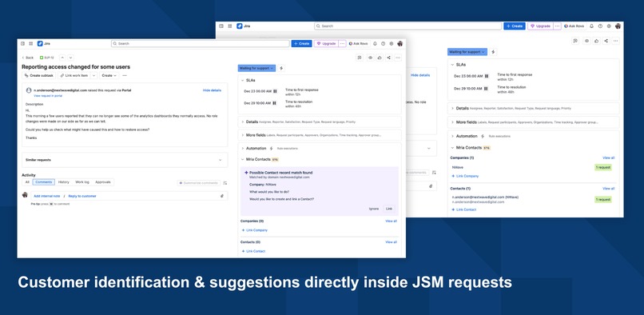Select Comments activity tab
Screen dimensions: 644x315
43,182
